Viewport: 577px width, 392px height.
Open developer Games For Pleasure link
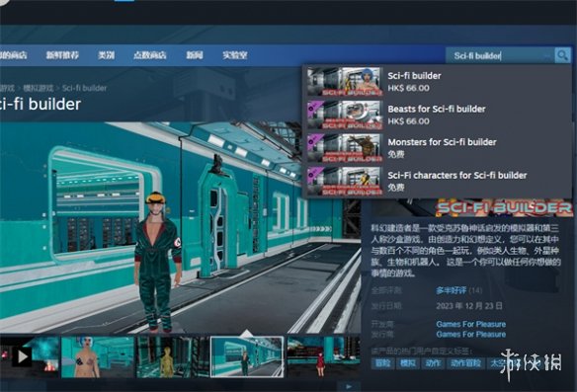click(x=470, y=324)
